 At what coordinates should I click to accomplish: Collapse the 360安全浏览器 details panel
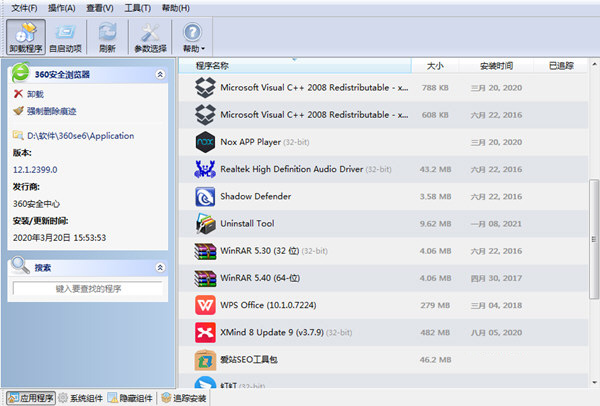click(x=160, y=74)
